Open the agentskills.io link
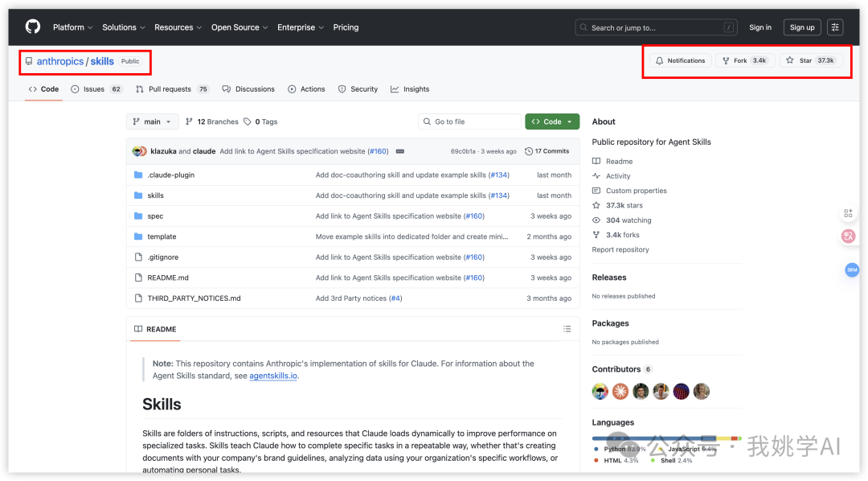This screenshot has height=481, width=868. point(273,376)
